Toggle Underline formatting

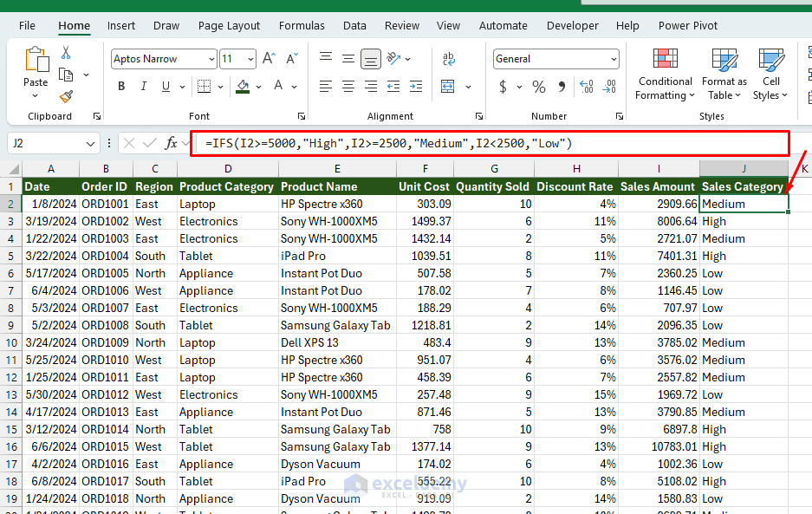click(x=166, y=87)
